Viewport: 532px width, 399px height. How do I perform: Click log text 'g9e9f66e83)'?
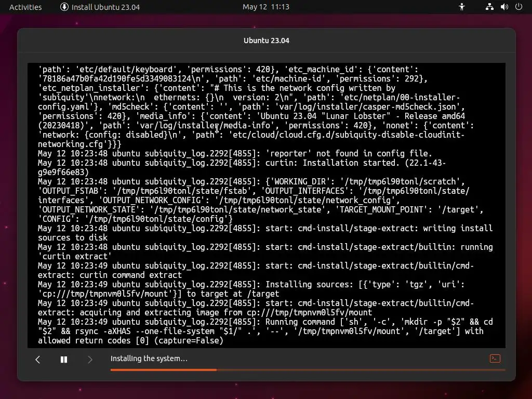(63, 172)
